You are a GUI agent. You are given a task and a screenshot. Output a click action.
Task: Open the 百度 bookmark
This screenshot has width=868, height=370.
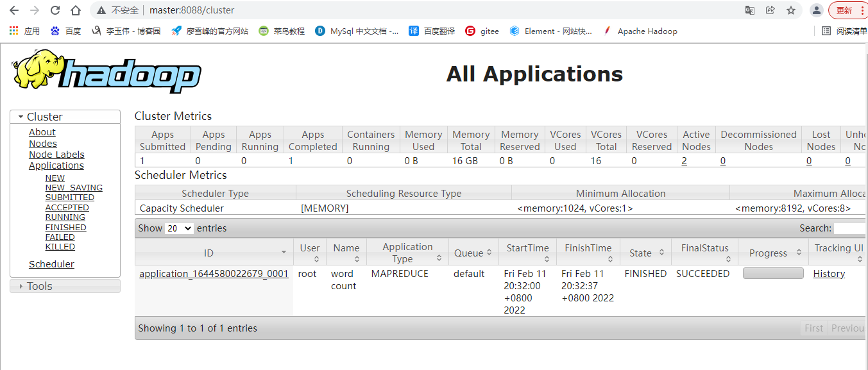(65, 31)
